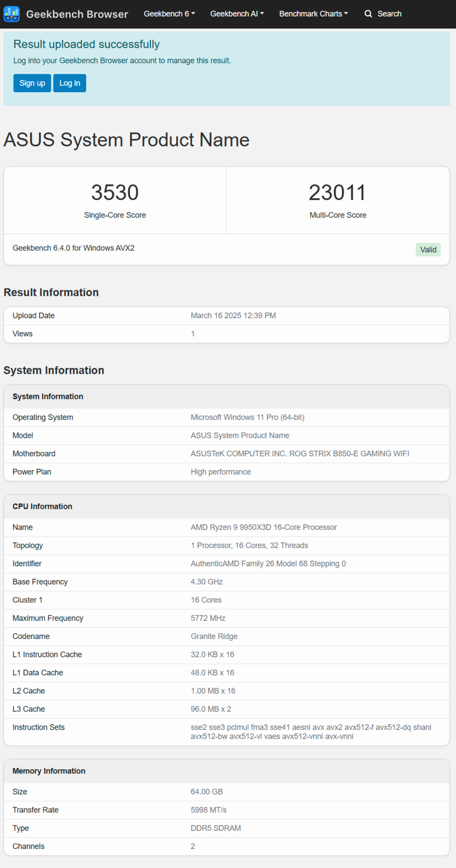Click 'Geekbench 6.4.0 for Windows AVX2' text
The height and width of the screenshot is (868, 456).
click(x=73, y=248)
